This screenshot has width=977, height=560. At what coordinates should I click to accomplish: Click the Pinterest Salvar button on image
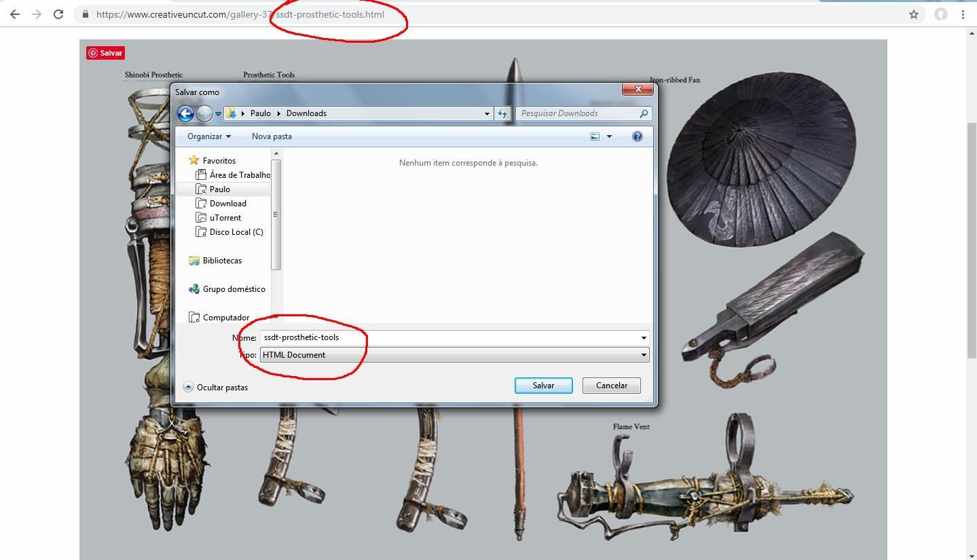(x=105, y=53)
